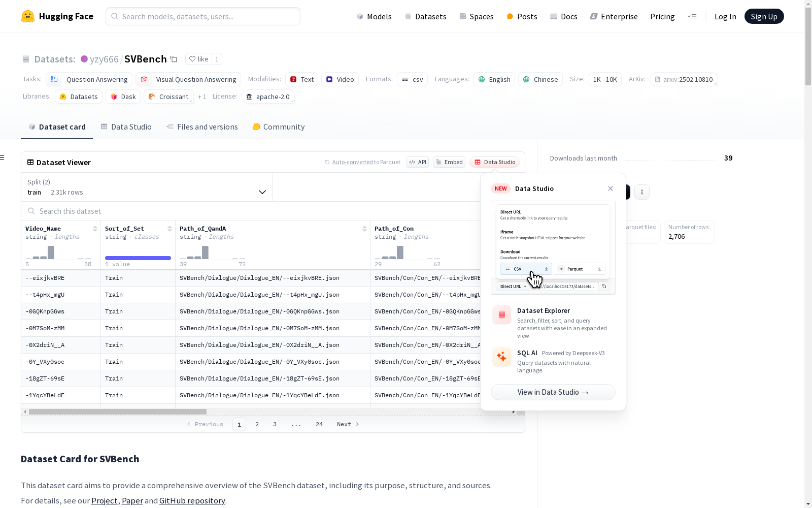Like the SVBench dataset

point(198,59)
